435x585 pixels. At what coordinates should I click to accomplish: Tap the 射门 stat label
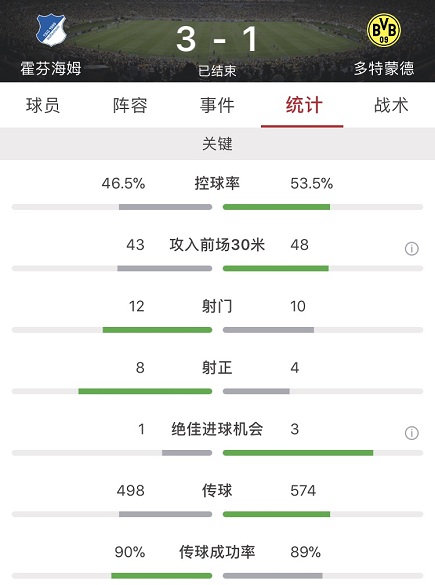click(217, 306)
